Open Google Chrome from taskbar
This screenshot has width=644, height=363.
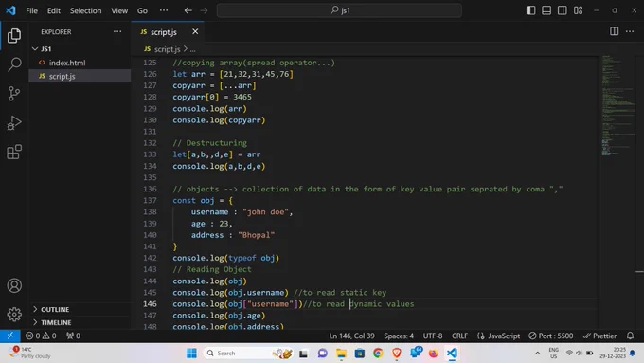coord(378,354)
